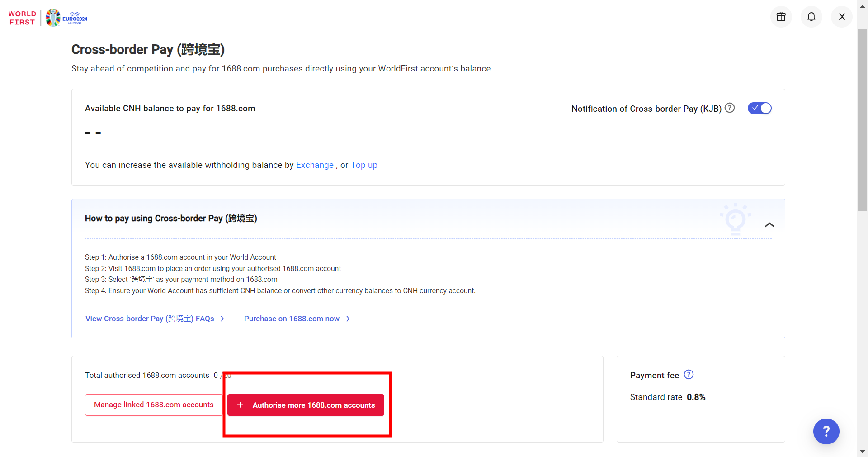This screenshot has height=457, width=868.
Task: Open the gift rewards icon
Action: 781,17
